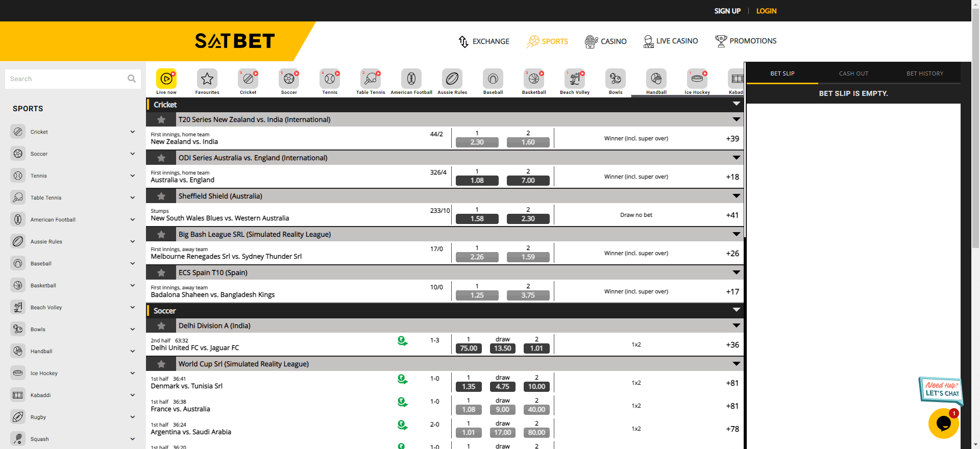Click the horizontal scrollbar under sports icons

pyautogui.click(x=687, y=96)
